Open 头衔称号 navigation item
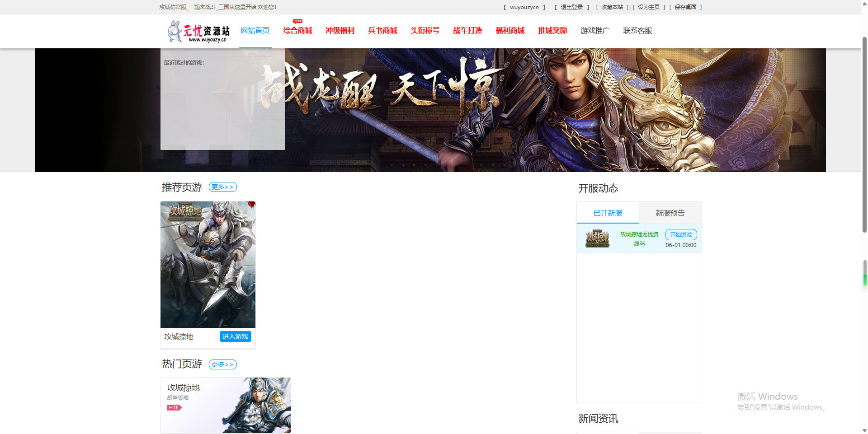This screenshot has height=434, width=868. 425,31
